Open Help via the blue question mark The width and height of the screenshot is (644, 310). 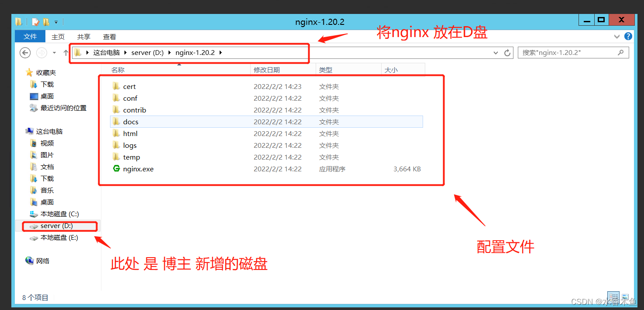point(628,36)
